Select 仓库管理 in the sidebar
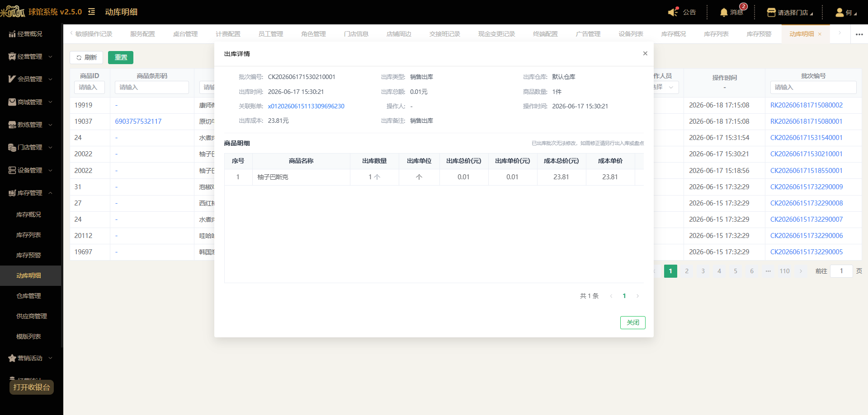 tap(29, 296)
